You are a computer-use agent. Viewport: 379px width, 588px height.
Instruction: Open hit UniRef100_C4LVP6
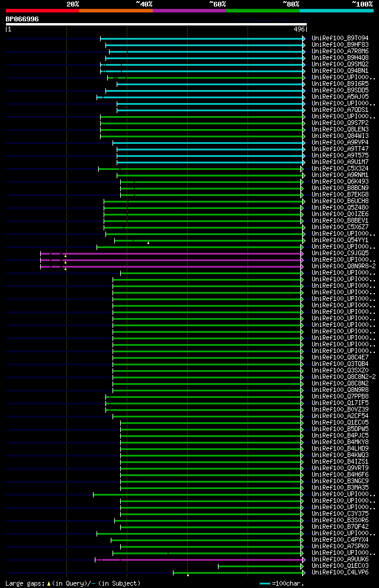[x=340, y=572]
